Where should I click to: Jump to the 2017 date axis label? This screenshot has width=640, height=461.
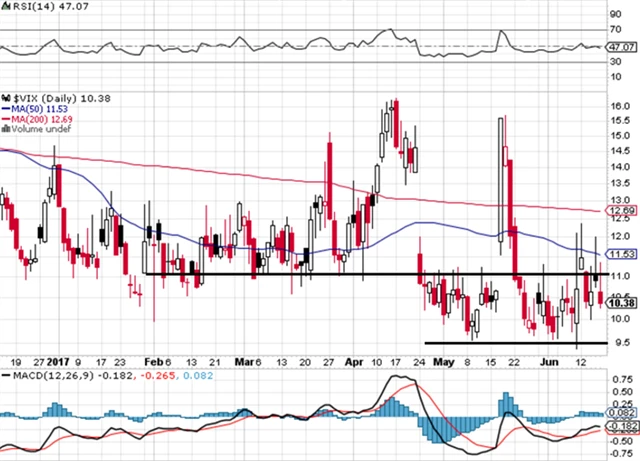pyautogui.click(x=60, y=361)
